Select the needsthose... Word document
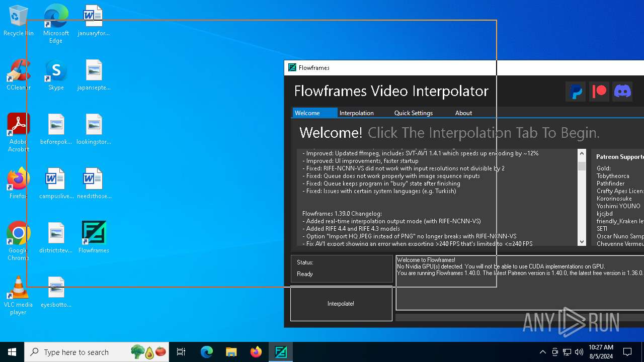The image size is (644, 362). click(x=94, y=184)
